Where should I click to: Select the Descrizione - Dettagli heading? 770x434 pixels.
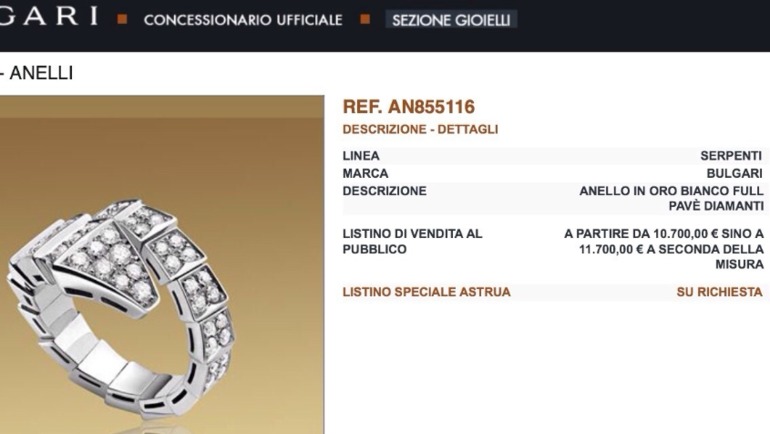[420, 129]
